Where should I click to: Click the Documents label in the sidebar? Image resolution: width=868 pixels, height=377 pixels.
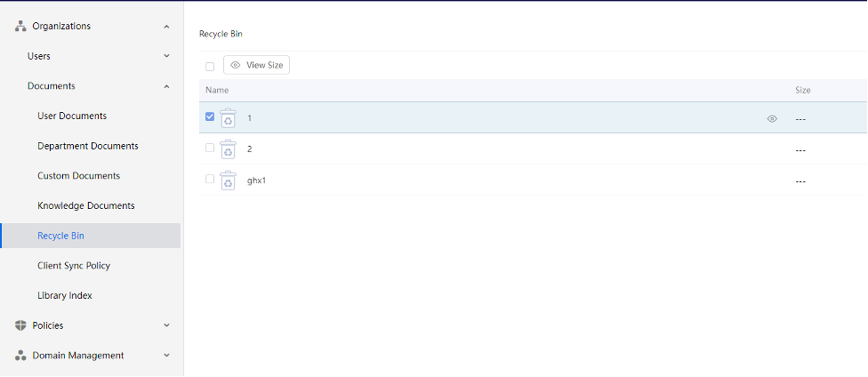tap(52, 86)
